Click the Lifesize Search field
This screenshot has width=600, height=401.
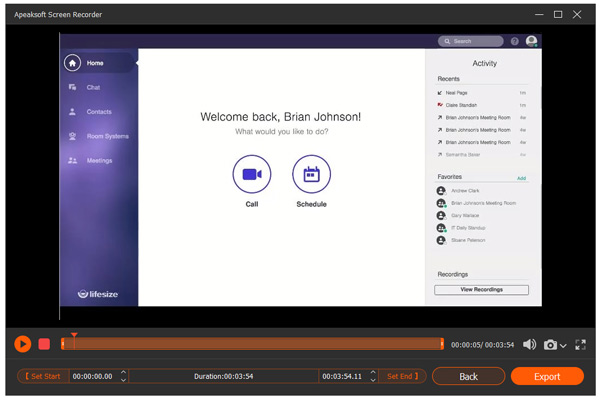471,41
